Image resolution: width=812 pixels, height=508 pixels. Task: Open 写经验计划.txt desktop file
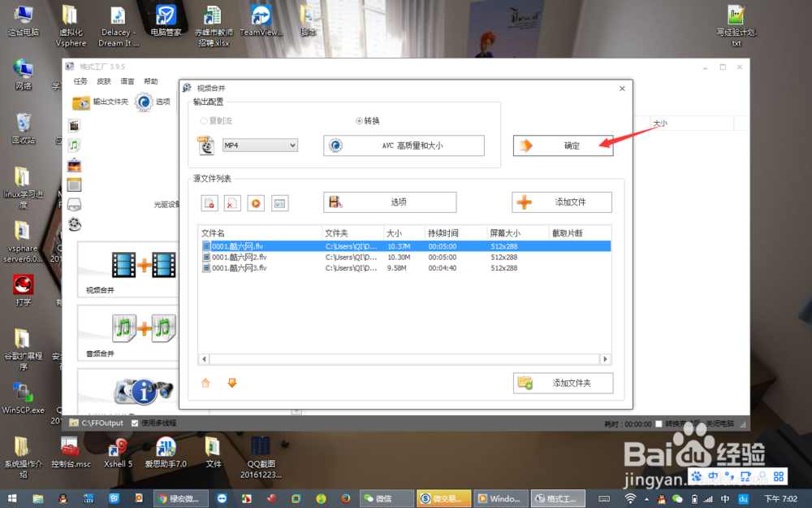pyautogui.click(x=736, y=26)
